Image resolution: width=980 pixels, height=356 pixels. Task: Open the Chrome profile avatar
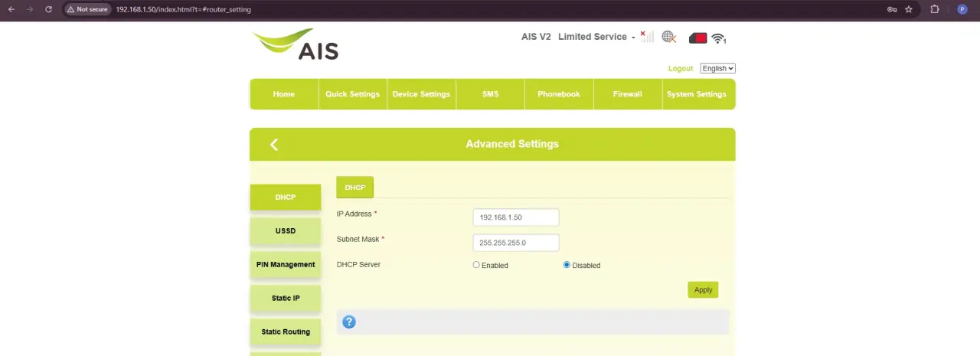pyautogui.click(x=962, y=9)
